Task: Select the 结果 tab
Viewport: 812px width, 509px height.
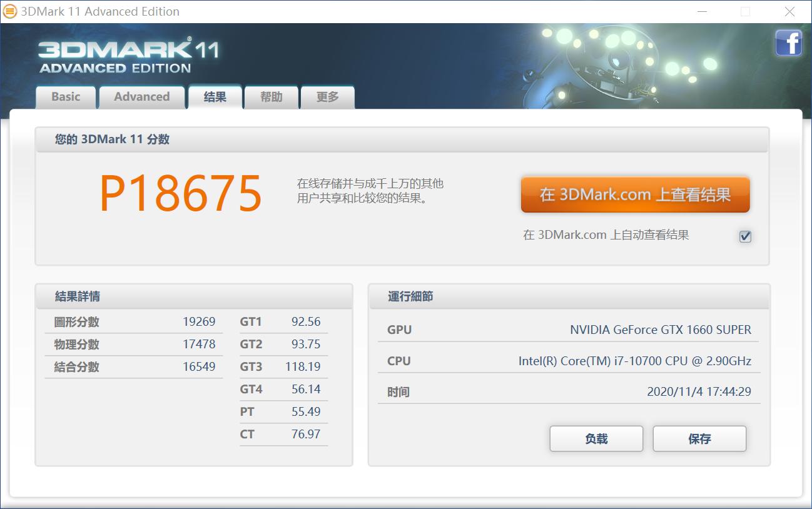Action: click(215, 97)
